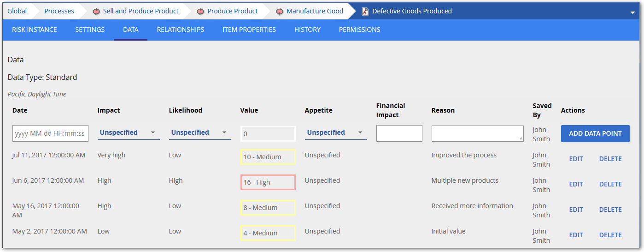Click the Produce Product breadcrumb icon

click(x=201, y=11)
